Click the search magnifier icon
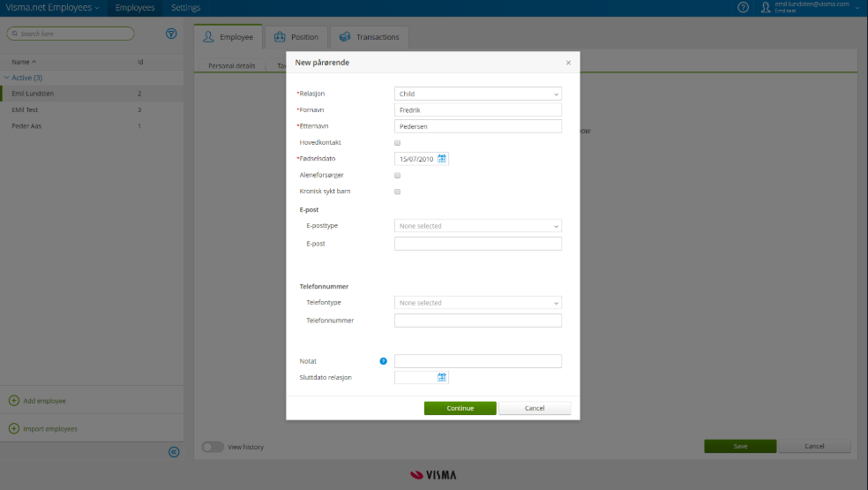The width and height of the screenshot is (868, 490). click(15, 34)
